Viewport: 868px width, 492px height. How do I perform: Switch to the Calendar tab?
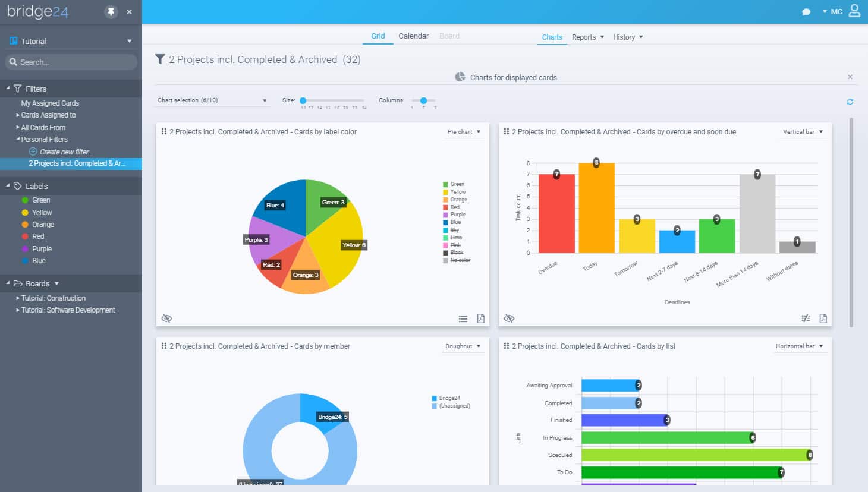pos(414,36)
